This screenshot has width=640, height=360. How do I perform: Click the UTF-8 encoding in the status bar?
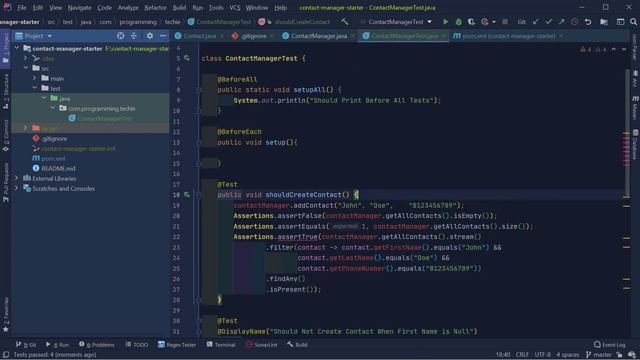542,355
